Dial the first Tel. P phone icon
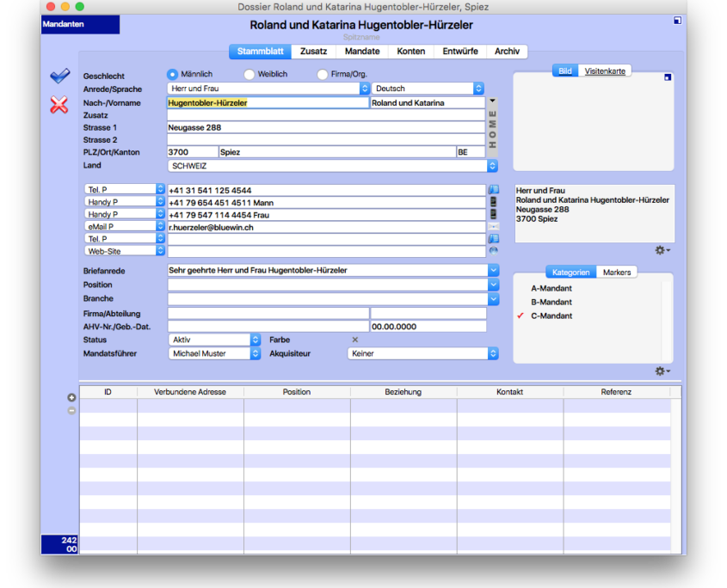Image resolution: width=727 pixels, height=588 pixels. tap(493, 189)
